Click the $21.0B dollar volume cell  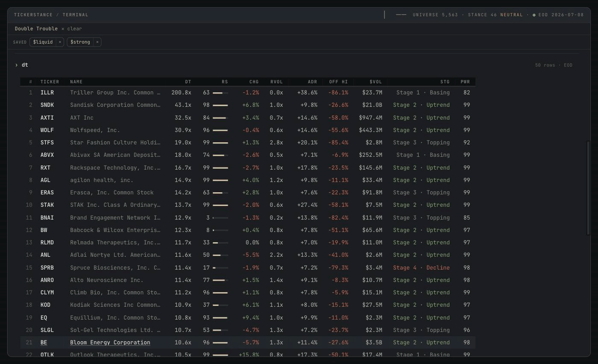372,105
